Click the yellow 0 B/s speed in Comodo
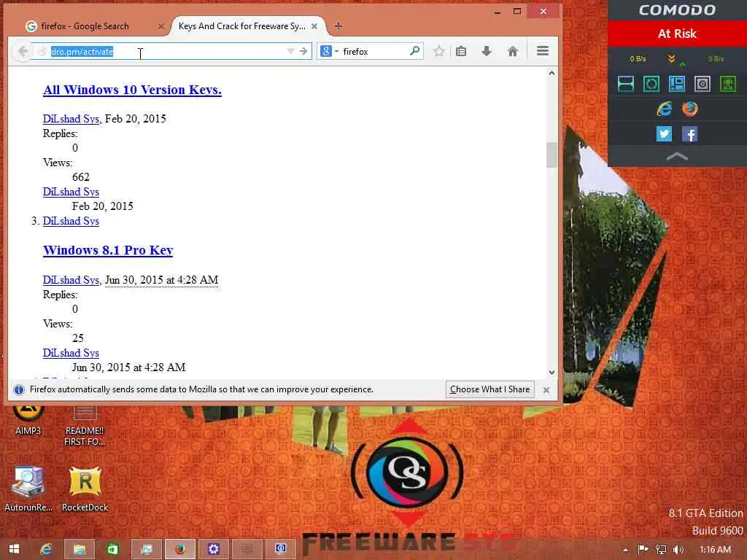The image size is (747, 560). coord(638,58)
